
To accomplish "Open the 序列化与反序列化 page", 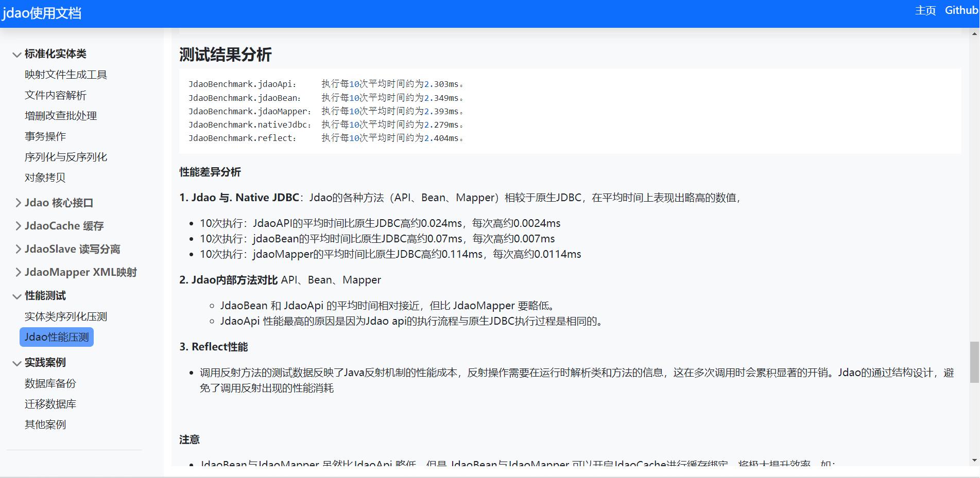I will [66, 157].
